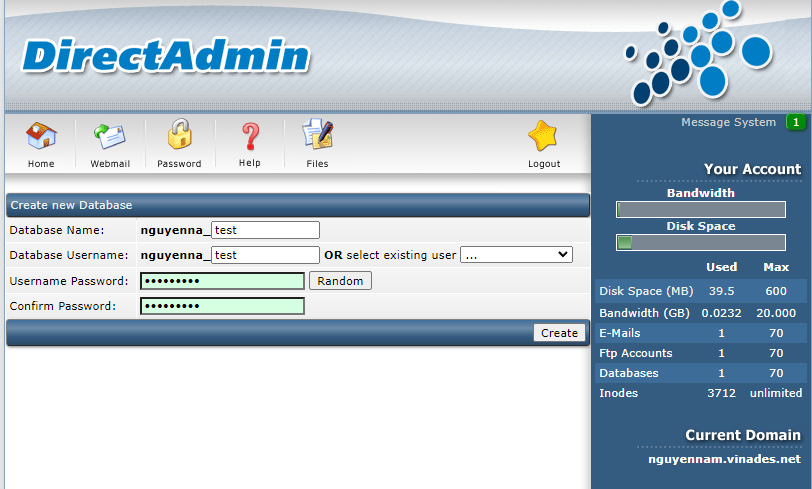Click the Inodes row label

point(618,393)
